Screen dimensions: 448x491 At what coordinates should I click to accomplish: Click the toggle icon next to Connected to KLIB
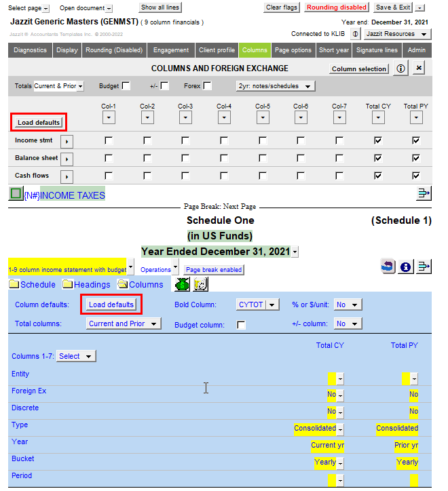[x=355, y=34]
